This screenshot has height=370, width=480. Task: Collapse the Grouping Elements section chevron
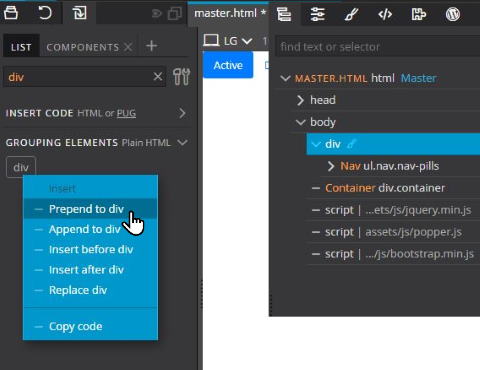pyautogui.click(x=182, y=143)
